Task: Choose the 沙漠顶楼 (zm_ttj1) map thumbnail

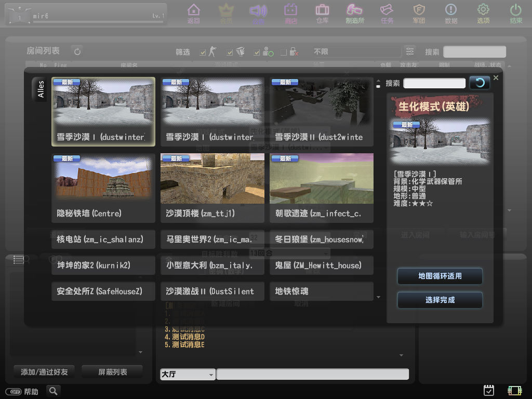Action: click(212, 188)
